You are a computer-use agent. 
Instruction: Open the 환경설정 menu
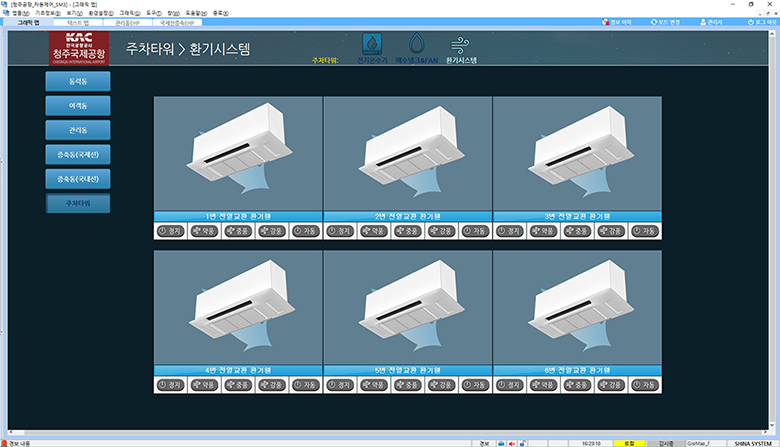click(x=101, y=13)
